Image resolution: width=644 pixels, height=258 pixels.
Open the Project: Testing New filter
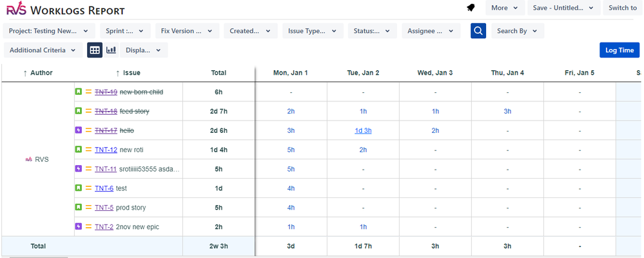pyautogui.click(x=49, y=31)
